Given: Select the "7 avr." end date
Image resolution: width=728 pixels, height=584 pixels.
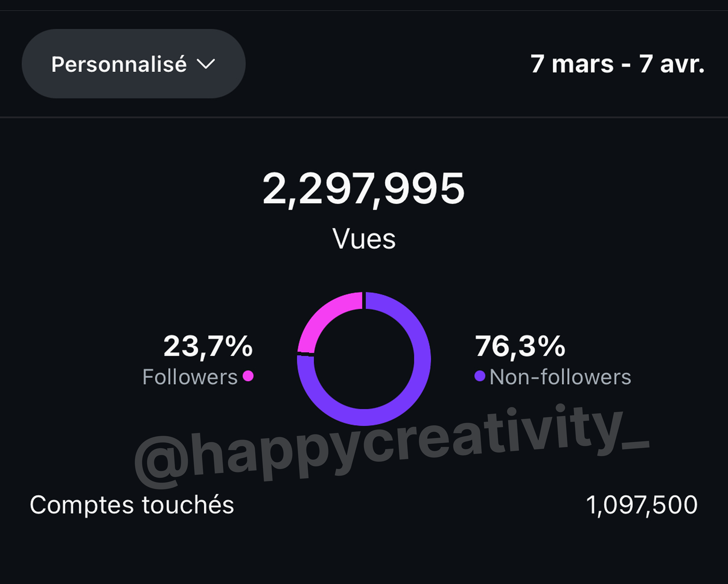Looking at the screenshot, I should (x=672, y=64).
